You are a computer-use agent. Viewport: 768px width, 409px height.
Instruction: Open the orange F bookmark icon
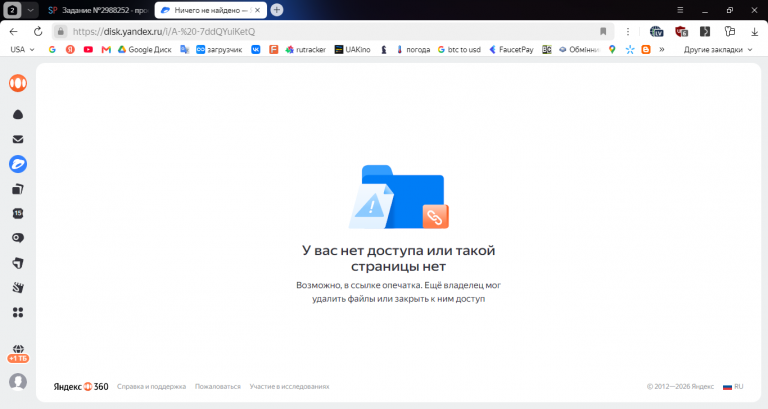[273, 49]
